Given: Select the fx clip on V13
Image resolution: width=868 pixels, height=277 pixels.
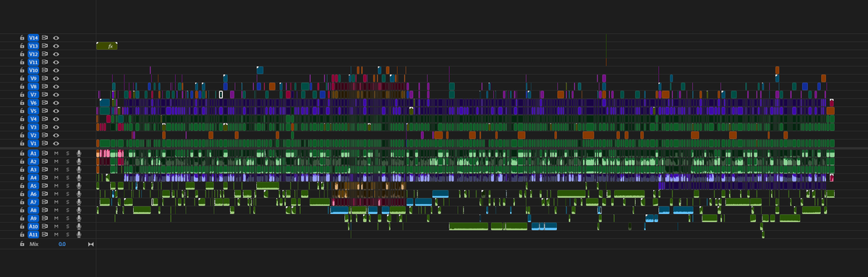Looking at the screenshot, I should pyautogui.click(x=107, y=46).
